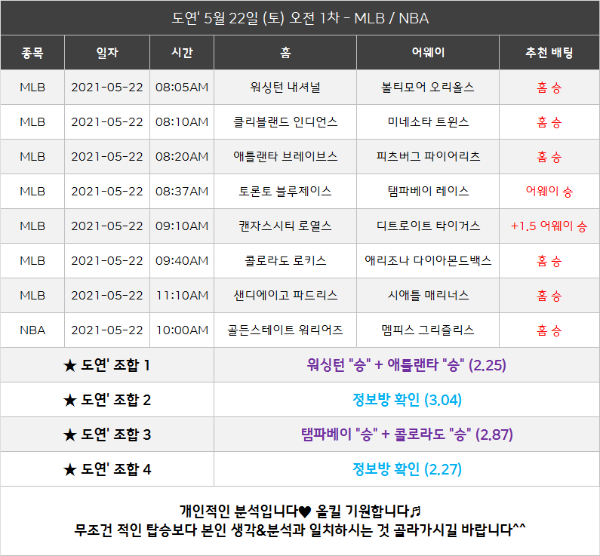Image resolution: width=600 pixels, height=556 pixels.
Task: Click the 10:00AM time cell
Action: click(x=182, y=330)
